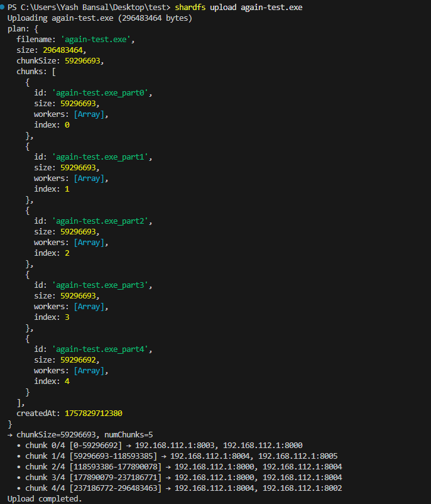The height and width of the screenshot is (504, 431).
Task: Click the 'again-test.exe_part4' chunk id
Action: [x=102, y=349]
